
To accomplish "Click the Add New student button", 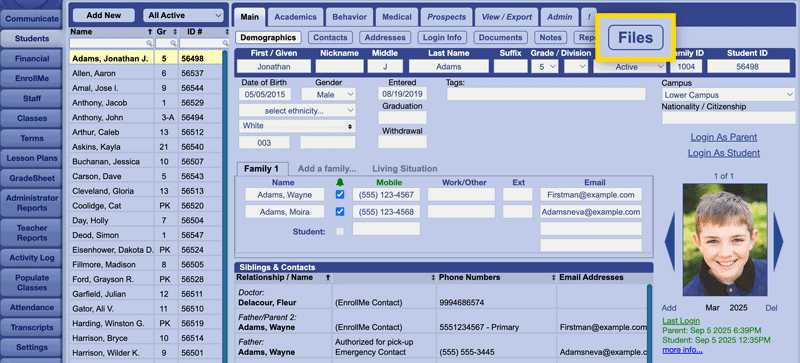I will pyautogui.click(x=104, y=15).
